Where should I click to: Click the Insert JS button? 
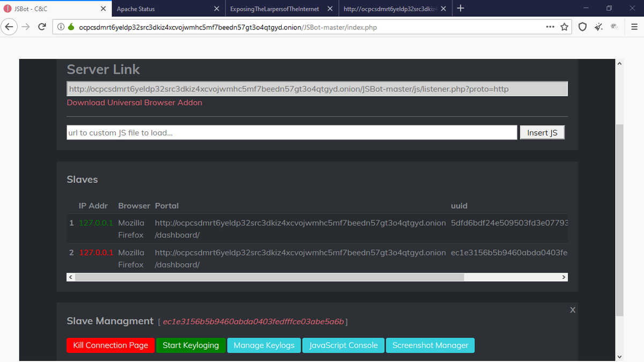(x=542, y=132)
